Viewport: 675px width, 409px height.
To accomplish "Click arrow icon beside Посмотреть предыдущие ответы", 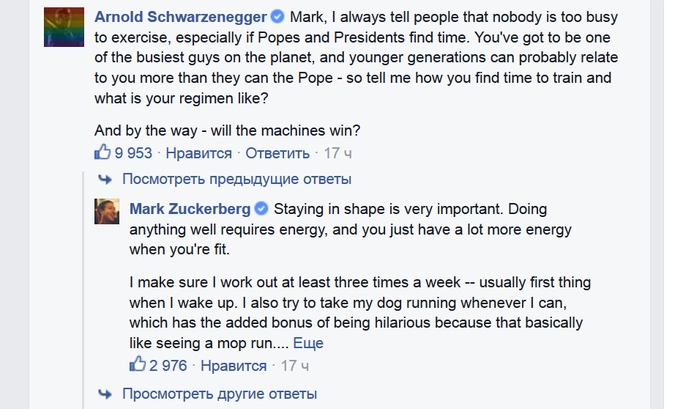I will pos(105,180).
